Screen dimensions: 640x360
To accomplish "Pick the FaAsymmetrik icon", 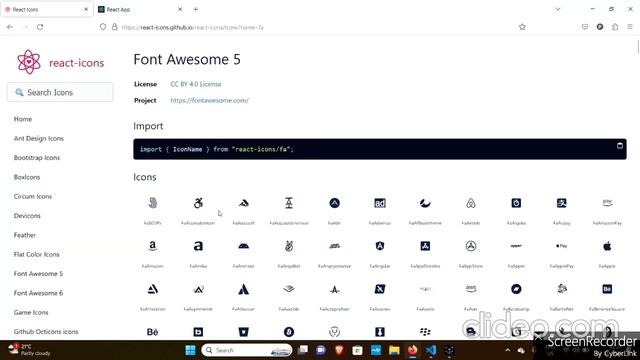I will 198,289.
